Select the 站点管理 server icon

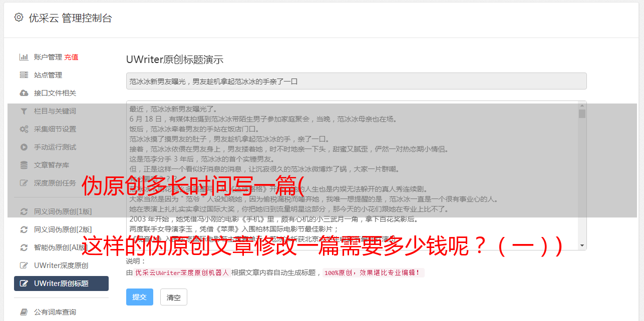pos(24,75)
